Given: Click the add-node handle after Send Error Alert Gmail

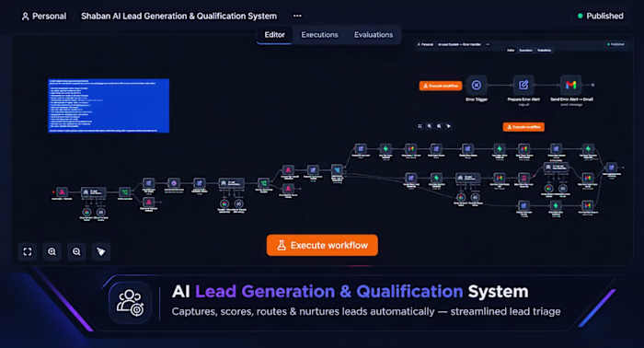Looking at the screenshot, I should coord(592,85).
